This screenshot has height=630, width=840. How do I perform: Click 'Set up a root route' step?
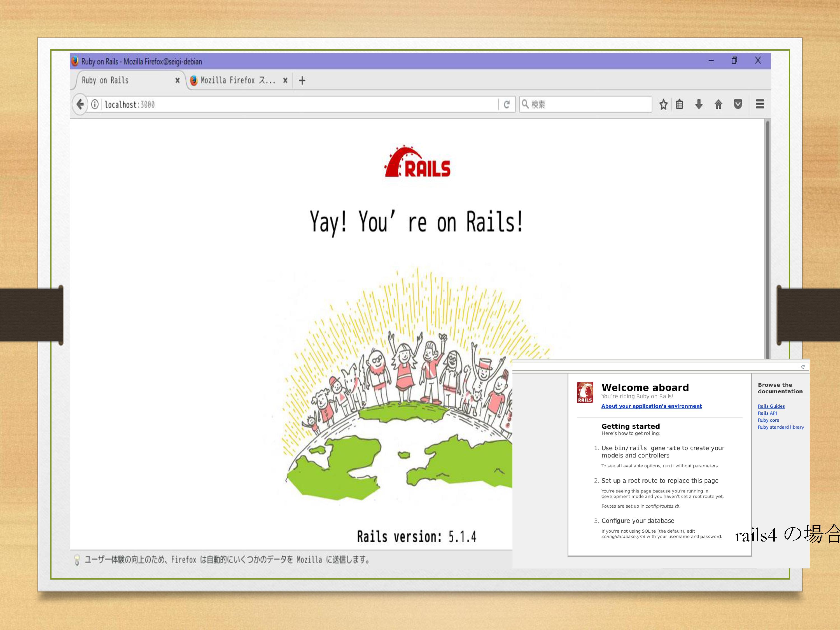tap(660, 480)
